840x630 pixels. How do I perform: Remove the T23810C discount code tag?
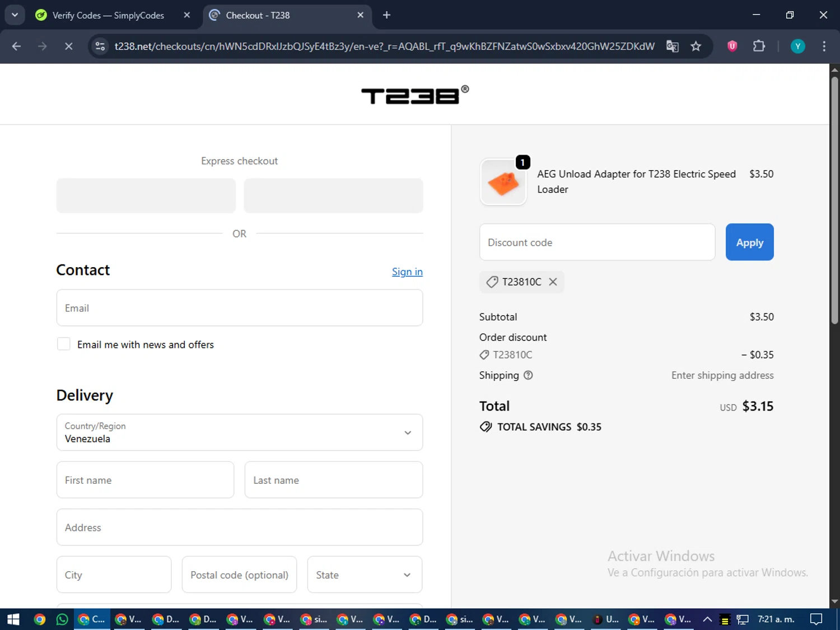point(553,282)
